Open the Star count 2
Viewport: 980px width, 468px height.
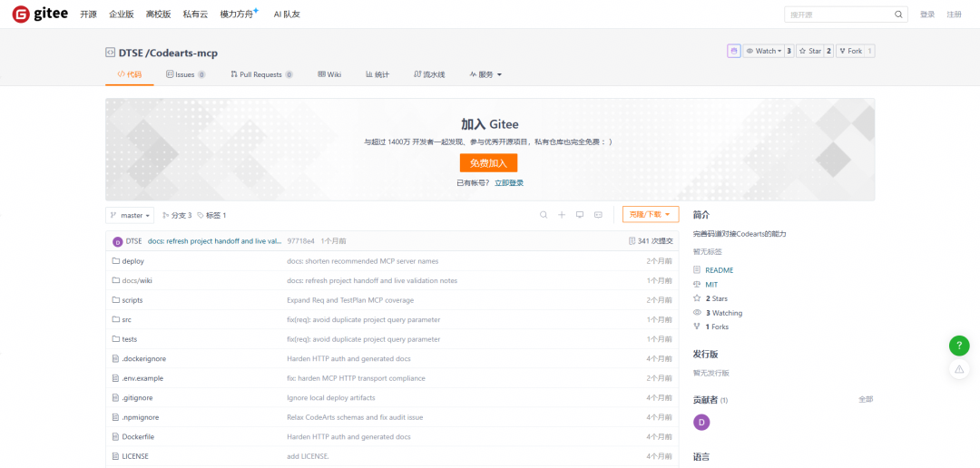pos(828,51)
